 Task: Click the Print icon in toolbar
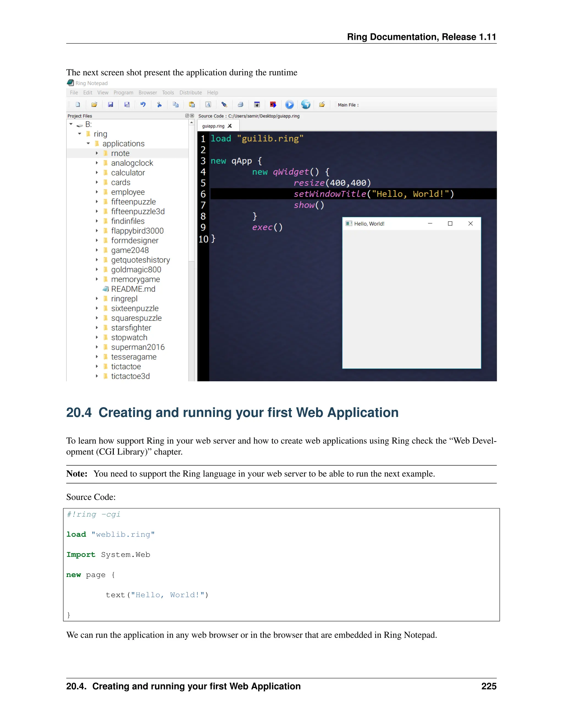(241, 105)
